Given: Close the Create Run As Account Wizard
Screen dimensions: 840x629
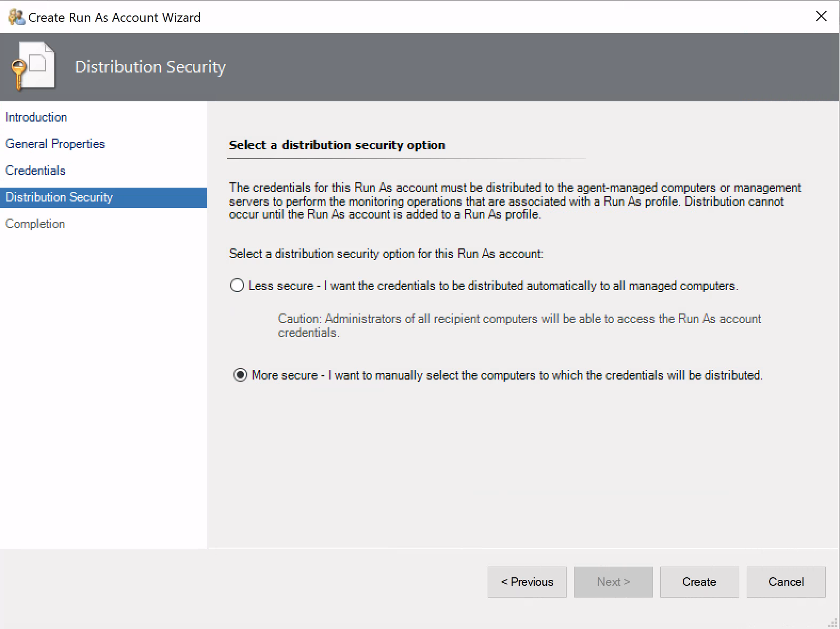Looking at the screenshot, I should click(821, 17).
